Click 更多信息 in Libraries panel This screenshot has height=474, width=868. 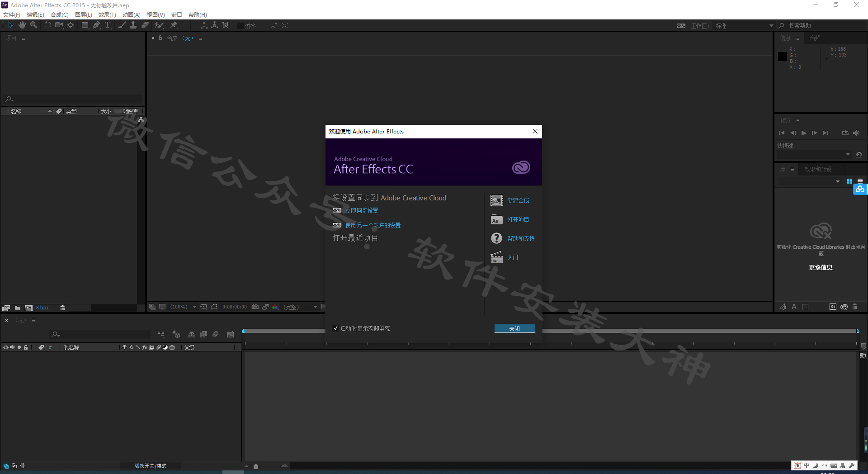[821, 267]
